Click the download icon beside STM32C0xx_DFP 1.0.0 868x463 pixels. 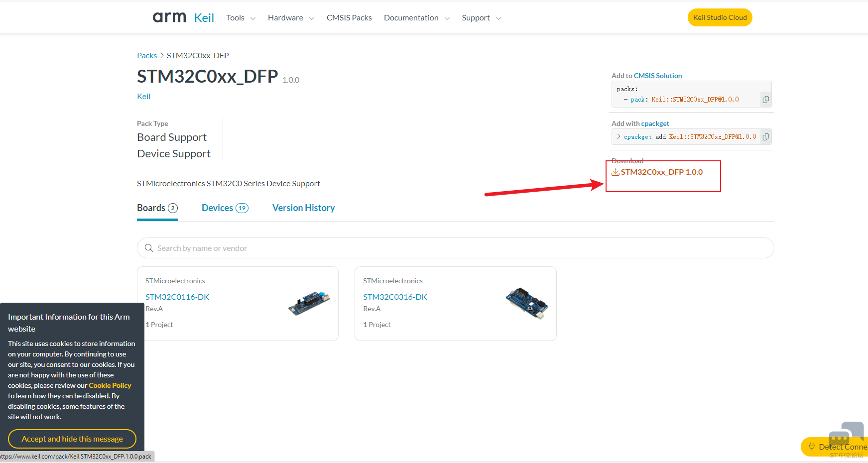pyautogui.click(x=616, y=172)
